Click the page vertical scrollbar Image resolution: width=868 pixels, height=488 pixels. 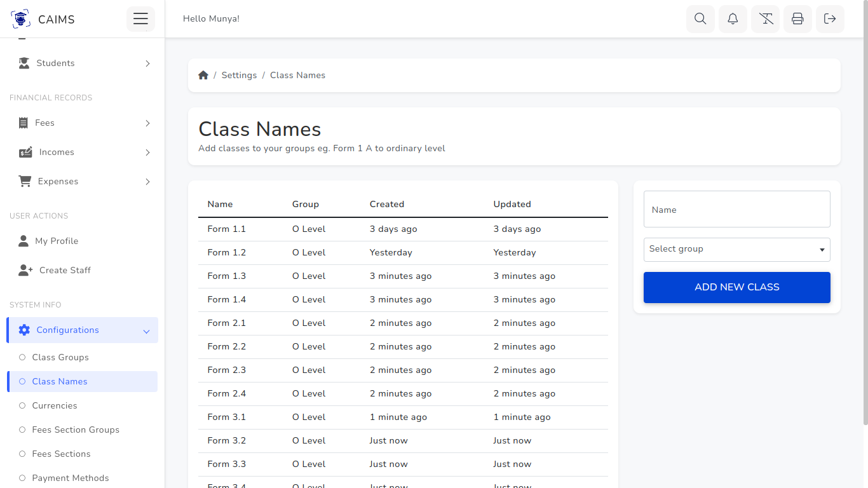865,213
